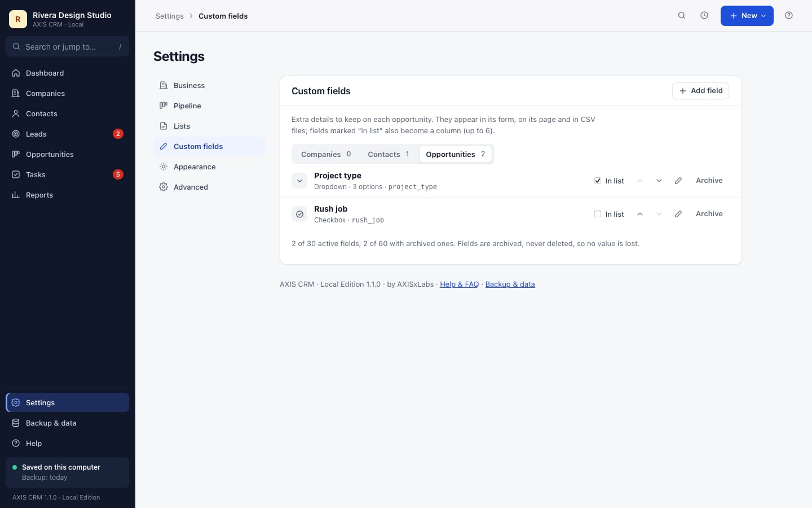This screenshot has height=508, width=812.
Task: Click the Settings breadcrumb link
Action: click(170, 16)
